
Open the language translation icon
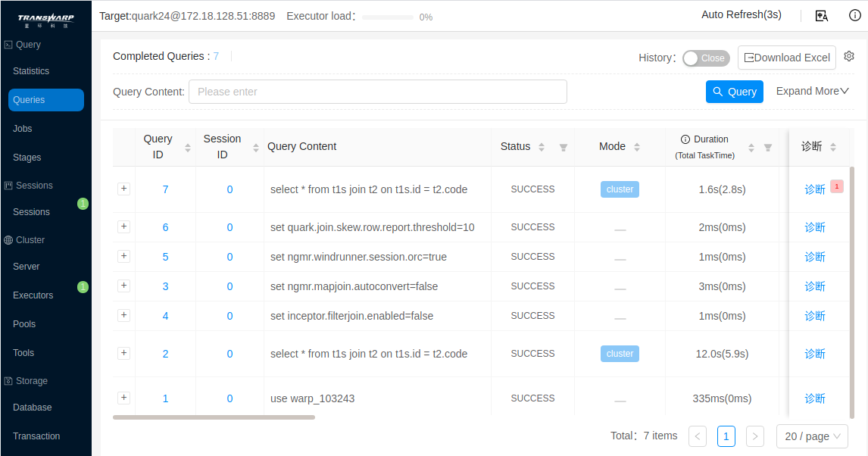tap(822, 16)
